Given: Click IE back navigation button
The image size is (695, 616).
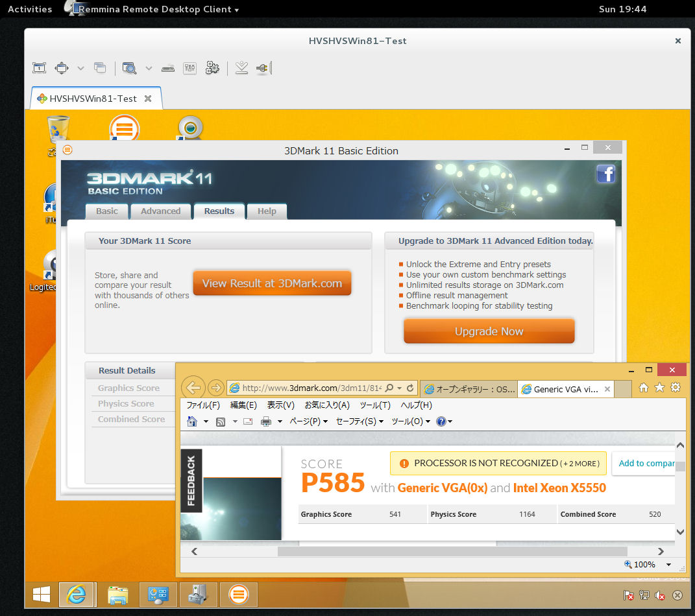Looking at the screenshot, I should click(x=193, y=388).
